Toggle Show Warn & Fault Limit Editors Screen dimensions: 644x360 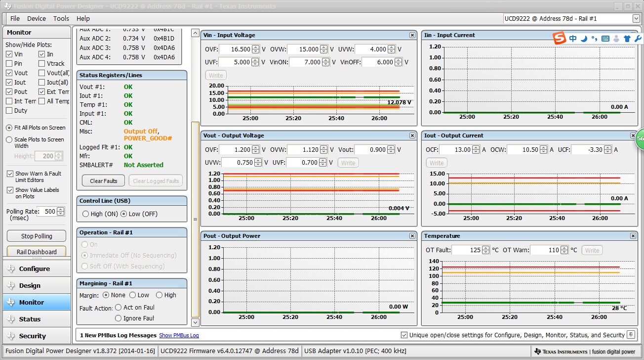tap(10, 174)
